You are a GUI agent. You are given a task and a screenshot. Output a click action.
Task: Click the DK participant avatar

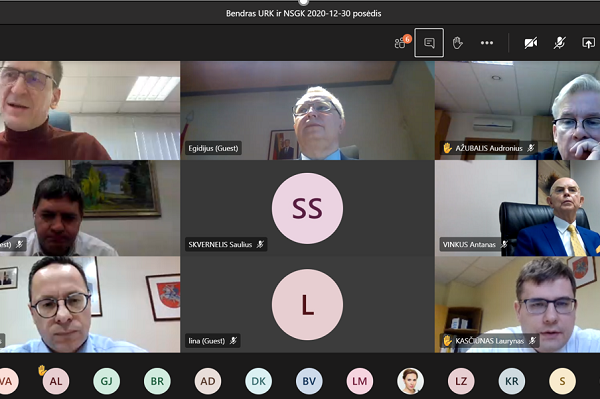point(258,381)
